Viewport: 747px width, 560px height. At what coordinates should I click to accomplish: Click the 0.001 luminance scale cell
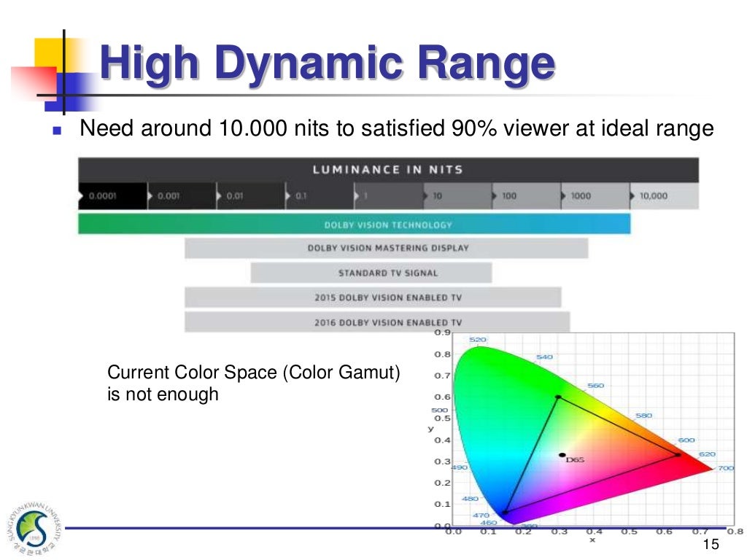(182, 195)
